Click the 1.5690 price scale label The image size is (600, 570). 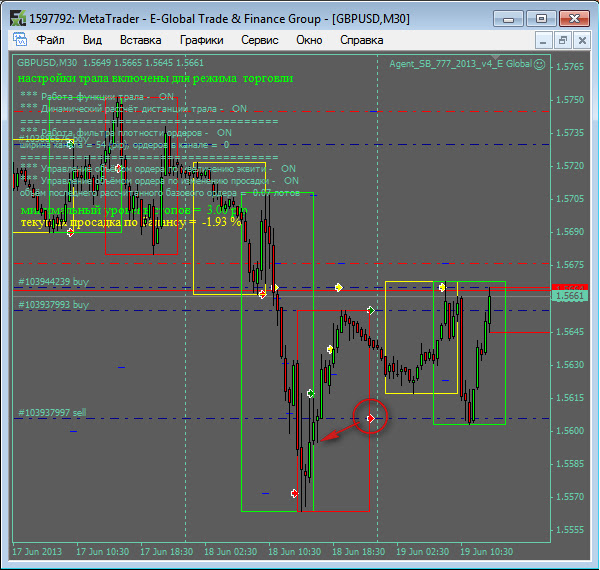pos(570,232)
